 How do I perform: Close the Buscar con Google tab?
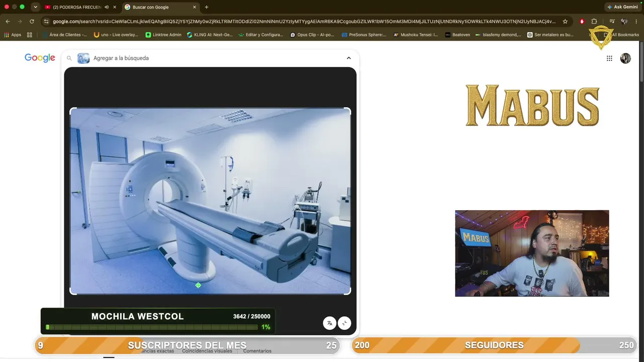point(194,7)
